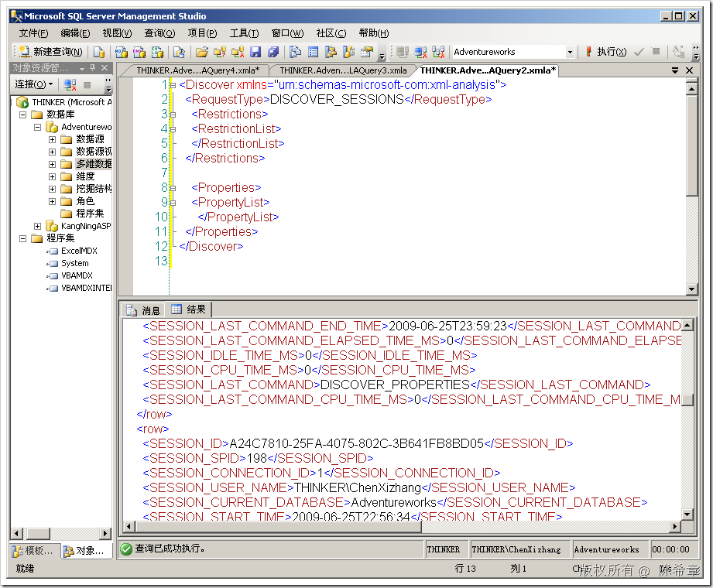The height and width of the screenshot is (588, 713).
Task: Open the 视图(V) menu
Action: point(117,32)
